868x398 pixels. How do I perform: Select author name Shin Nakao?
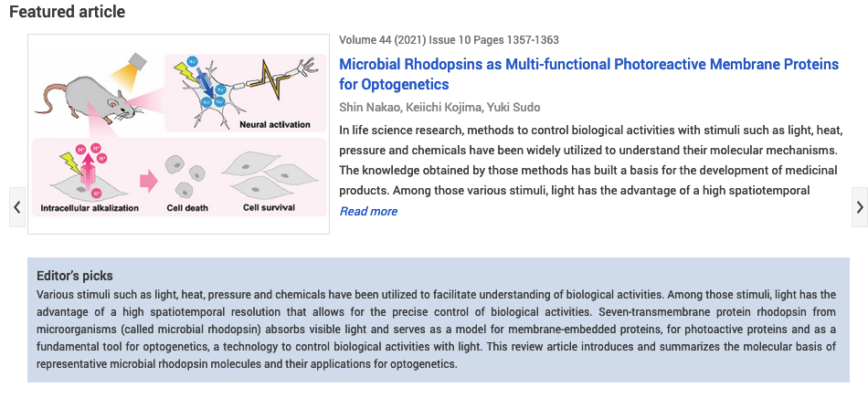point(369,107)
